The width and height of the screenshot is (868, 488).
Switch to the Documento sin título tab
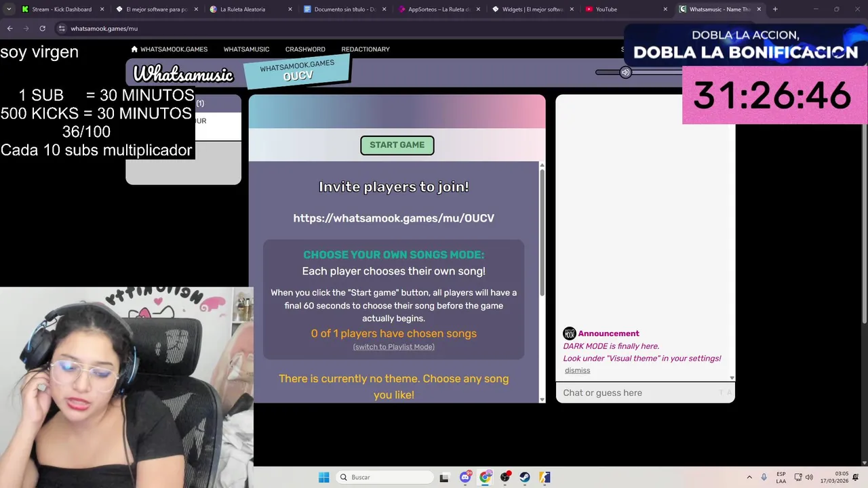[x=344, y=9]
